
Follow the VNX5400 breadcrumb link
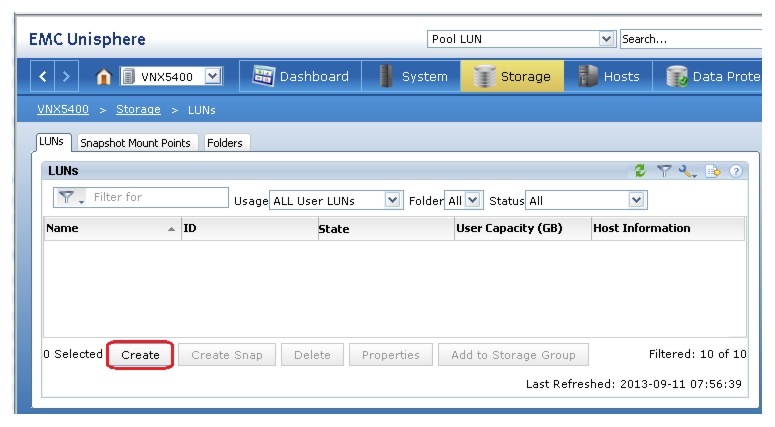pyautogui.click(x=63, y=109)
